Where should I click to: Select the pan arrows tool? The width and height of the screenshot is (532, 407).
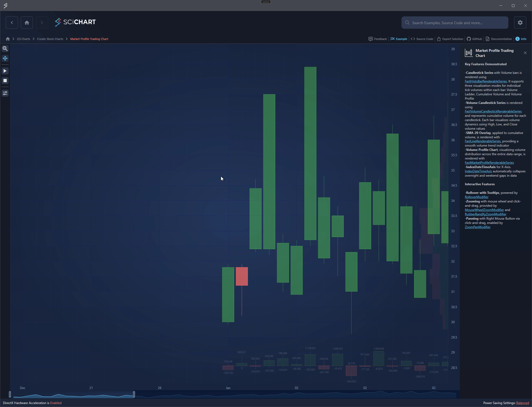click(5, 58)
